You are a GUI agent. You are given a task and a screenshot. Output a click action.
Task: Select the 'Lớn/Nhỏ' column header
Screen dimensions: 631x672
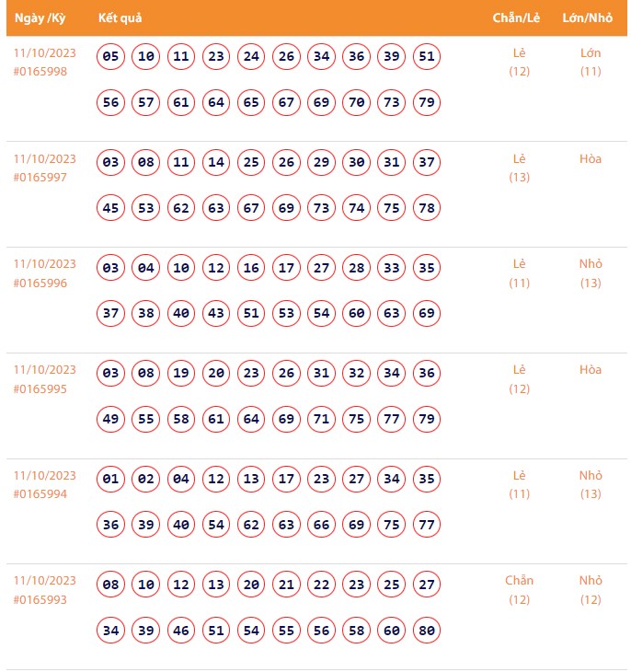point(590,17)
